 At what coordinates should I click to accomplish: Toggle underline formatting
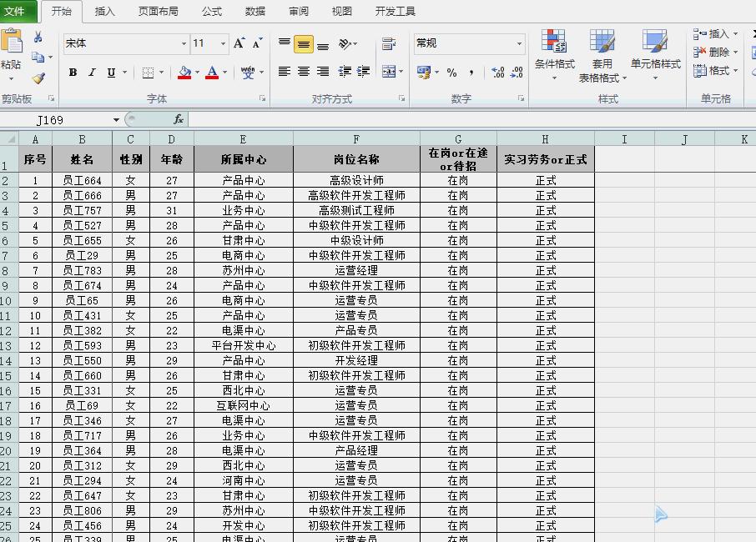point(109,73)
